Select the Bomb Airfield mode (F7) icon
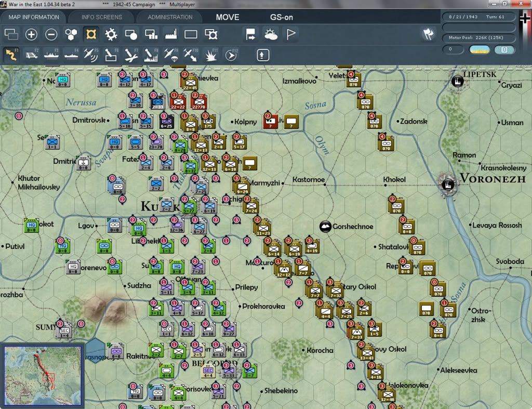 [131, 55]
